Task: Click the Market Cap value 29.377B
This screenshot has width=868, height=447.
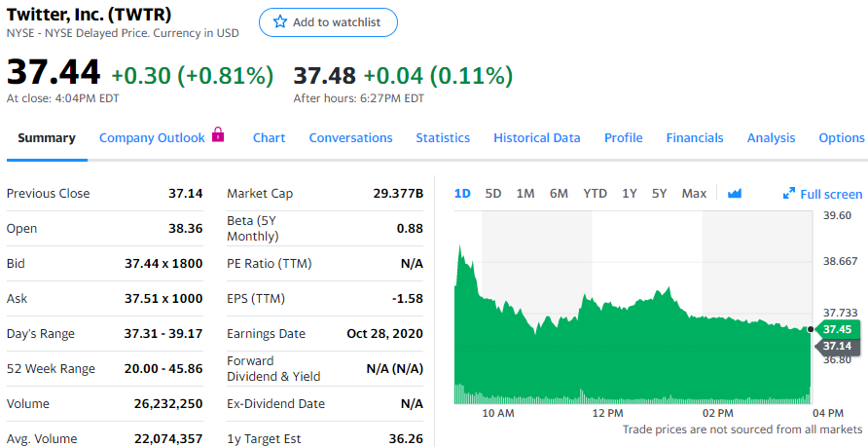Action: pyautogui.click(x=398, y=194)
